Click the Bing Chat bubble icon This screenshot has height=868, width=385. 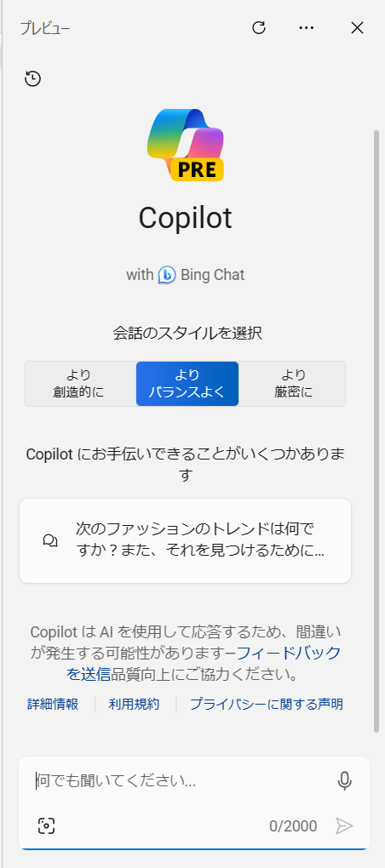[x=167, y=275]
